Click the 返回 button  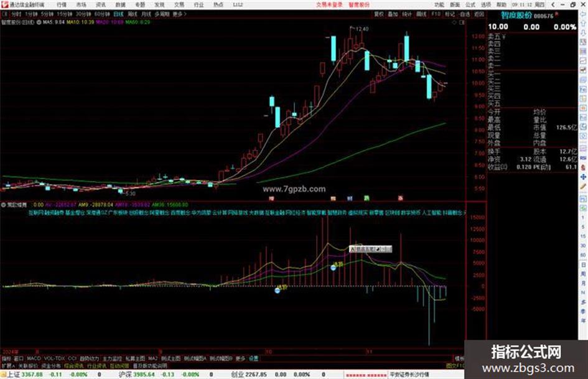tap(479, 14)
